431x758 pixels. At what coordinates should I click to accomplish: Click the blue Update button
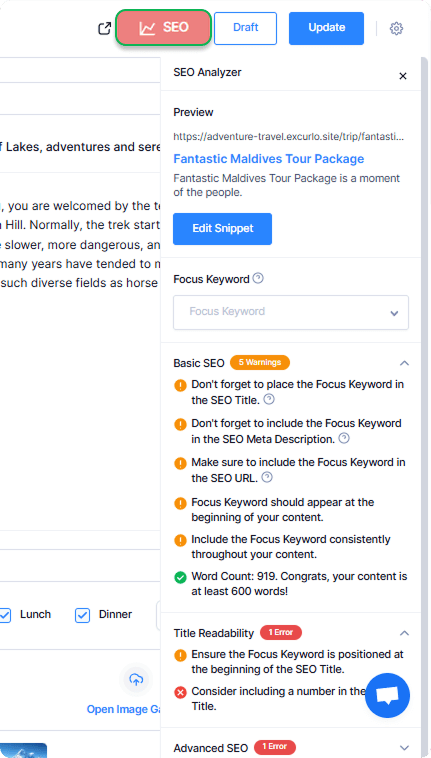[326, 28]
